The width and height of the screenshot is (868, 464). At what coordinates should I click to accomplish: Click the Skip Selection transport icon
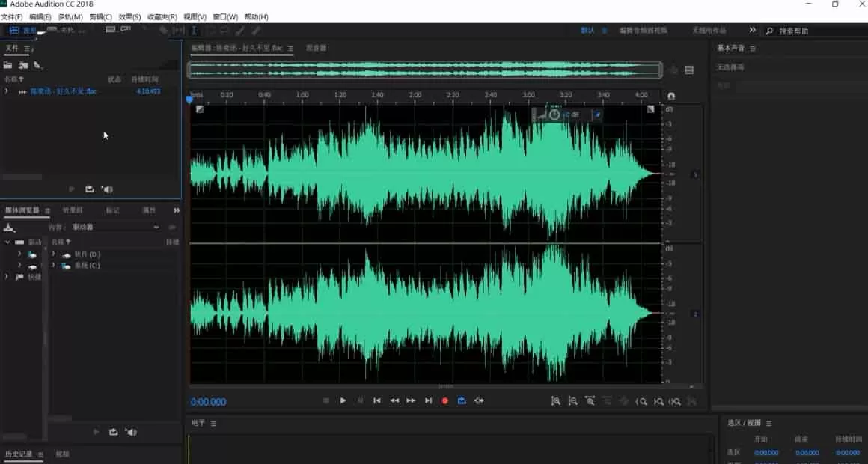479,400
